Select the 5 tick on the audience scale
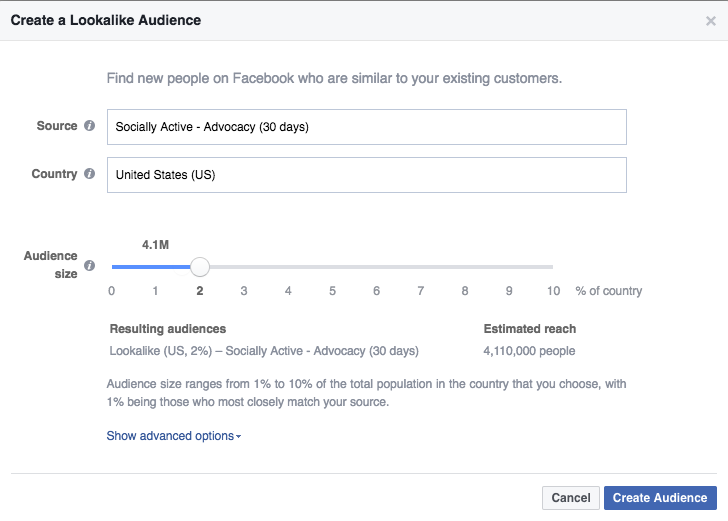Image resolution: width=728 pixels, height=521 pixels. coord(332,291)
